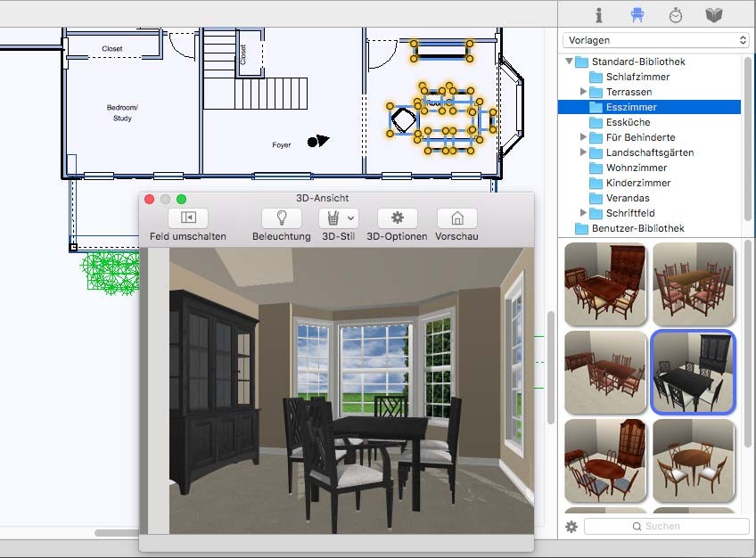Select the green shrub in floor plan
The width and height of the screenshot is (756, 558).
pos(111,272)
